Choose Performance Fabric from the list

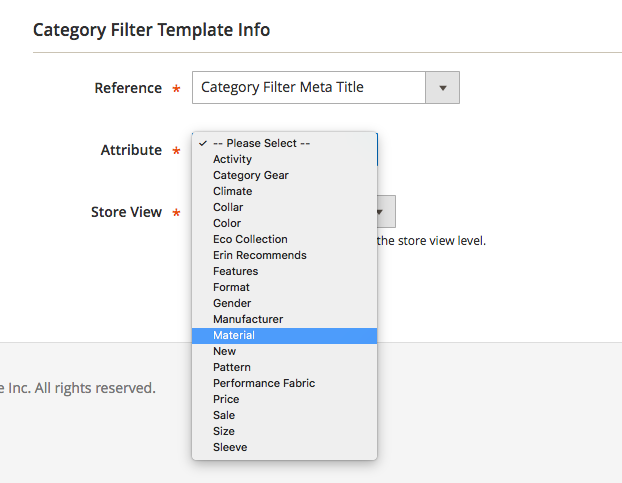coord(264,383)
